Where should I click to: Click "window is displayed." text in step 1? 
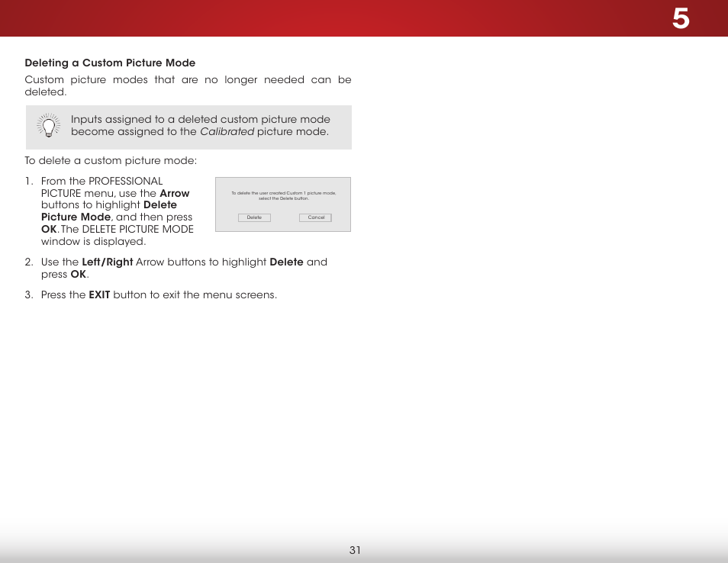click(x=93, y=241)
